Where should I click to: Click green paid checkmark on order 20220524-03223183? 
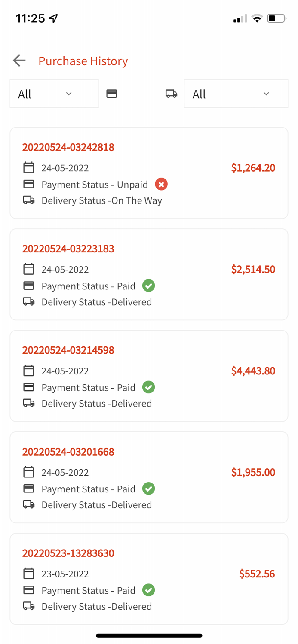[x=149, y=286]
